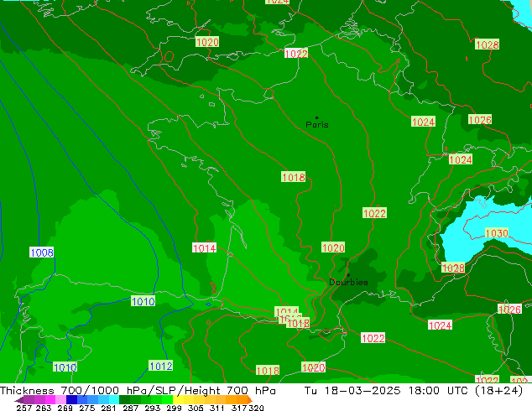This screenshot has width=532, height=411.
Task: Click the legend value 293
Action: coord(153,408)
